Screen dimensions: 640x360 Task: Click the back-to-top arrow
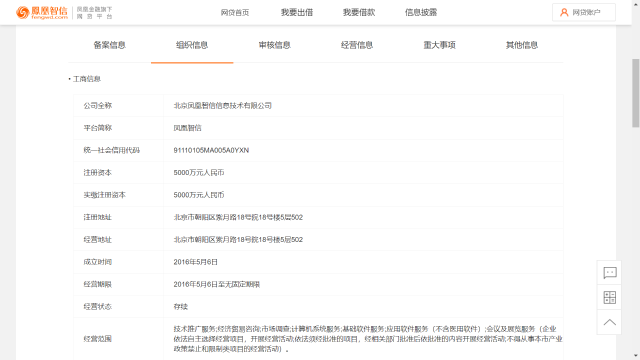[x=610, y=322]
